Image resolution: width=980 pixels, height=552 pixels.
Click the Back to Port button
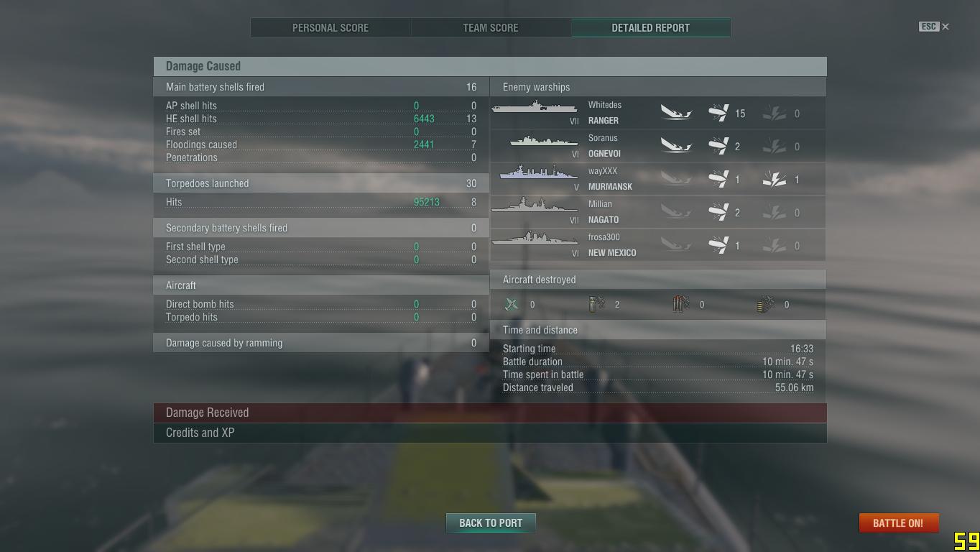pos(491,523)
